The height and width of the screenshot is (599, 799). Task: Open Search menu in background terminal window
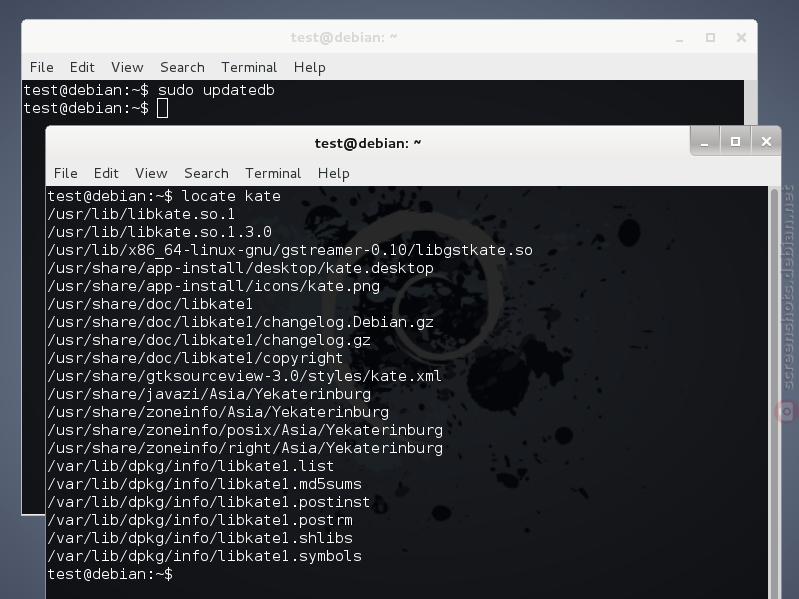pos(182,67)
